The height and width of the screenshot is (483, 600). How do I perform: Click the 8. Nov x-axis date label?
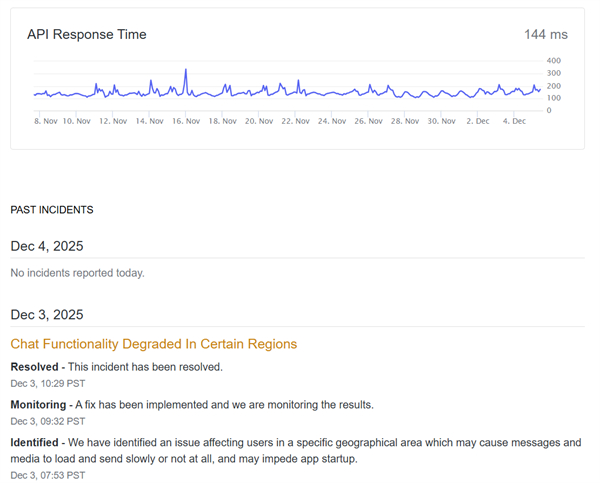point(45,121)
